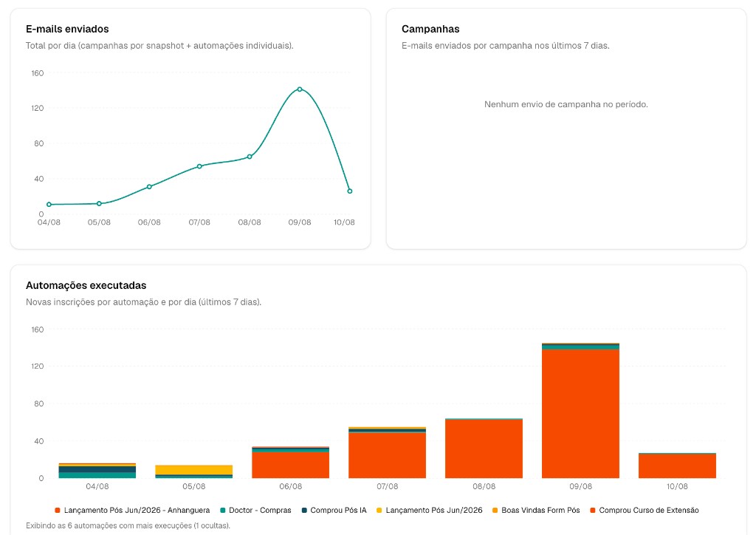
Task: Click the 160 y-axis label of the automation bar chart
Action: tap(38, 330)
